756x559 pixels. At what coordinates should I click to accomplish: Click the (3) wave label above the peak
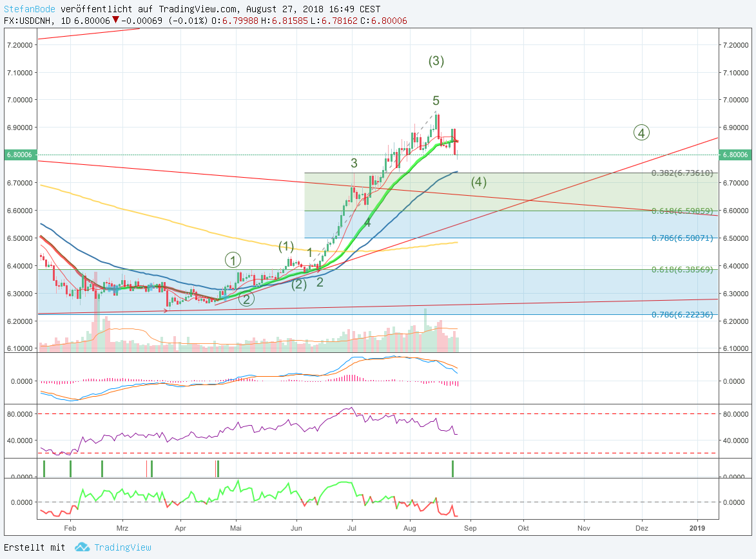436,61
